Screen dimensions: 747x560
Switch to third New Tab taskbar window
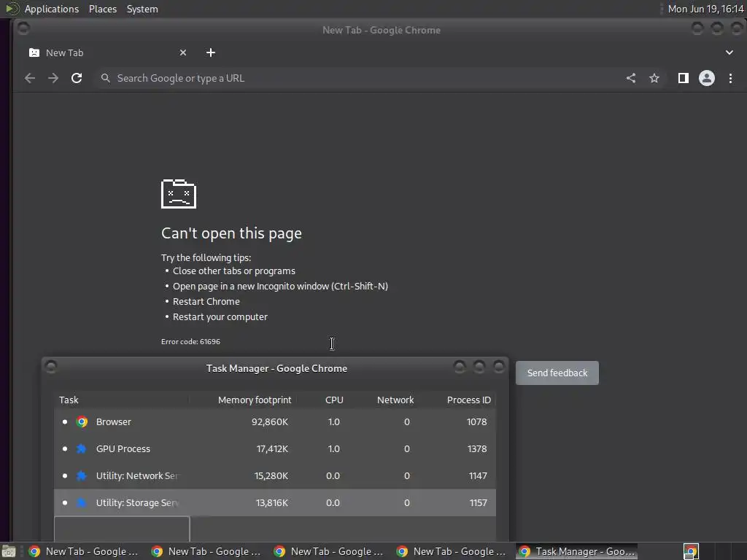point(329,551)
